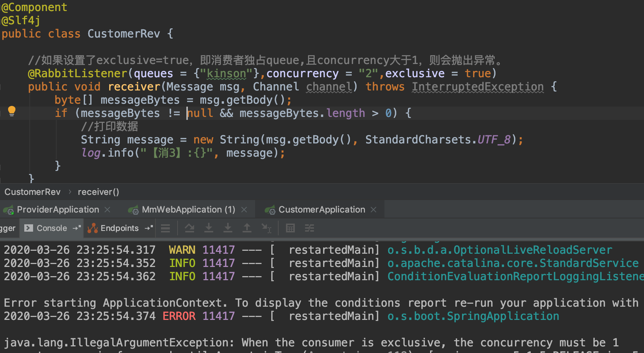
Task: Click the curved rerun arrow icon in the console toolbar
Action: pyautogui.click(x=189, y=228)
